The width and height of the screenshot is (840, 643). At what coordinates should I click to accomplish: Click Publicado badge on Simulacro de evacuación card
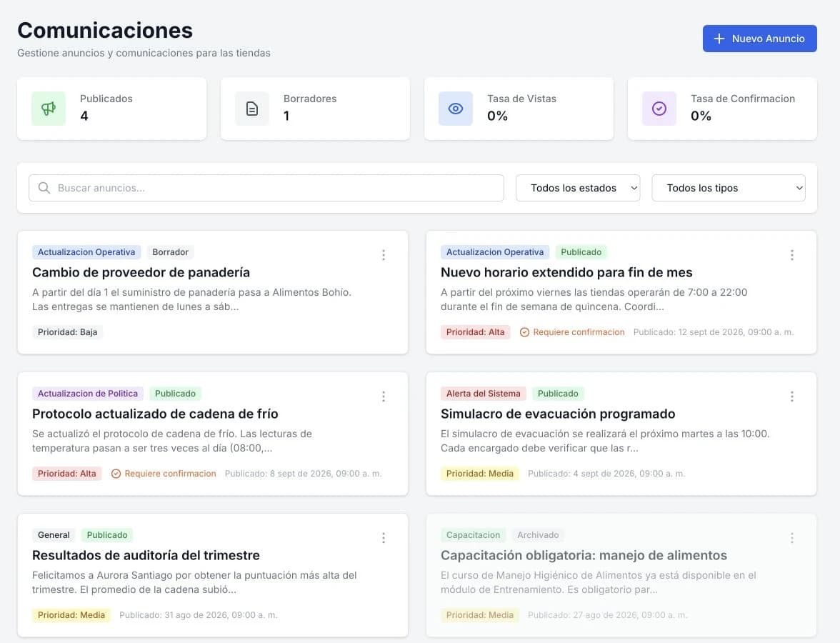[558, 393]
